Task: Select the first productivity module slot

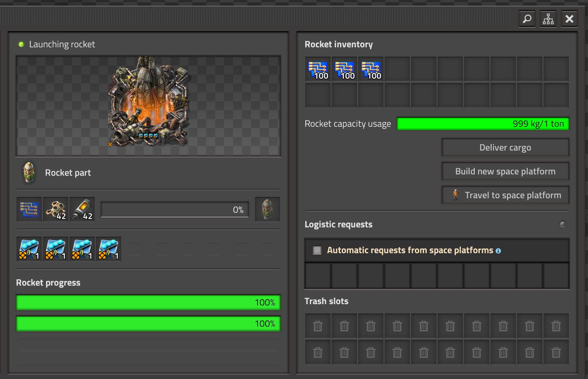Action: 29,249
